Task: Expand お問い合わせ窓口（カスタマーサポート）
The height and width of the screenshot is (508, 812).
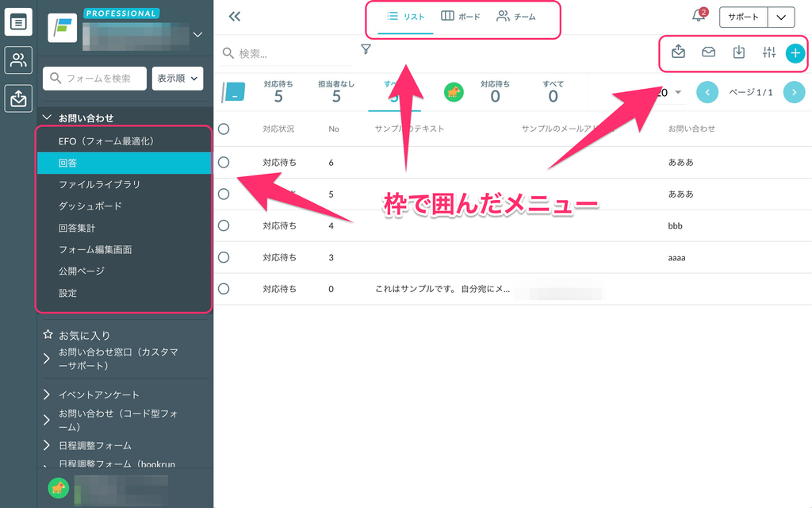Action: tap(47, 359)
